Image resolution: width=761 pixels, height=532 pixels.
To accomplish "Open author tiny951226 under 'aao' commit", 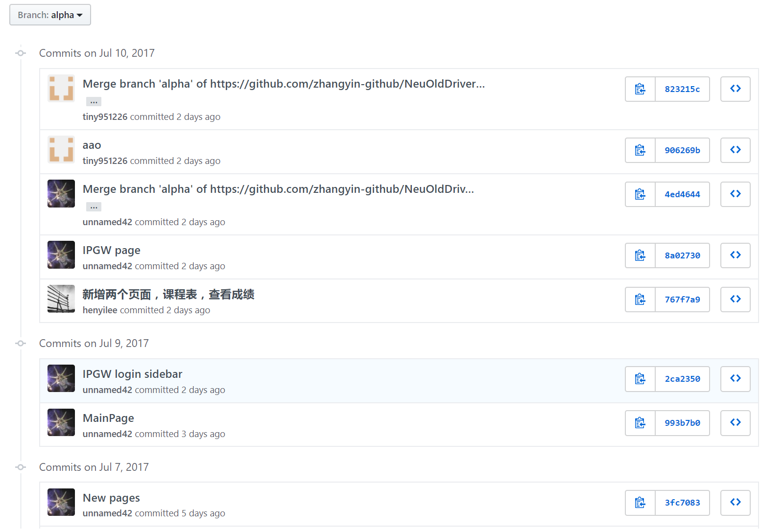I will 105,161.
